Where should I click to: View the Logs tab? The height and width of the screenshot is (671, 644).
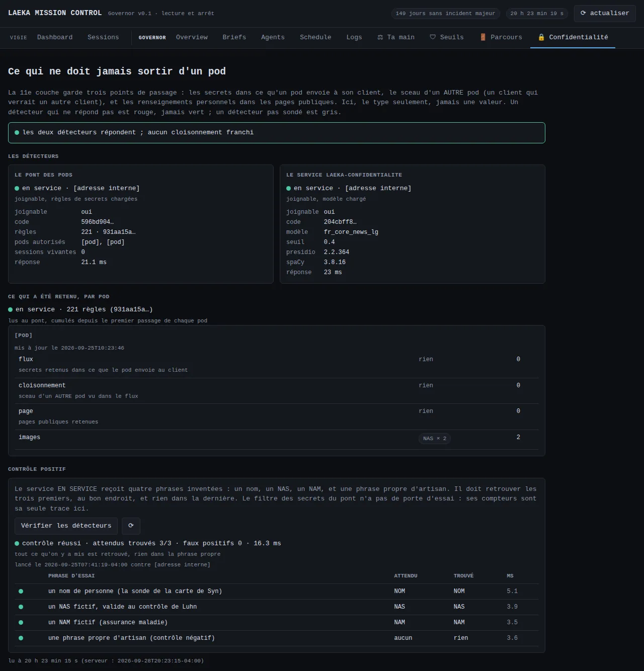click(354, 37)
